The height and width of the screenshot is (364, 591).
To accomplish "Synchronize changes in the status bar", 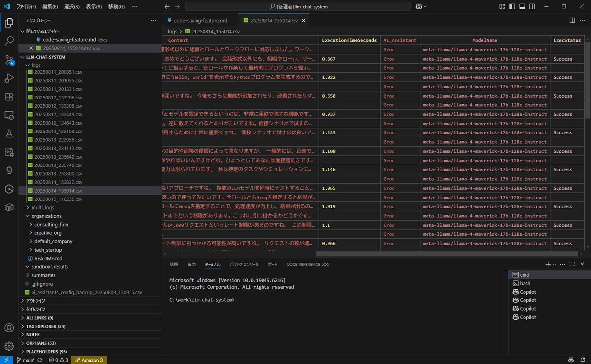I will pyautogui.click(x=40, y=360).
